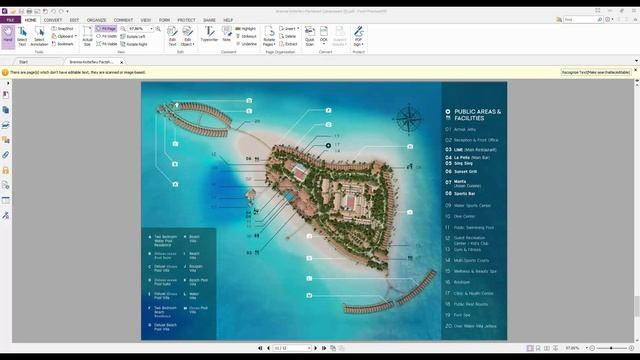This screenshot has width=640, height=360.
Task: Enable facing page view in status bar
Action: pos(547,348)
